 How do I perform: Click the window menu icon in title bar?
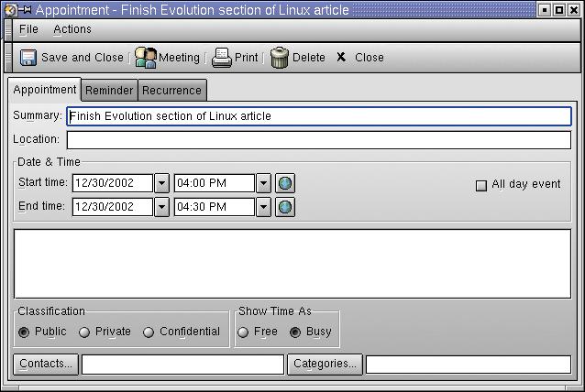[x=10, y=10]
